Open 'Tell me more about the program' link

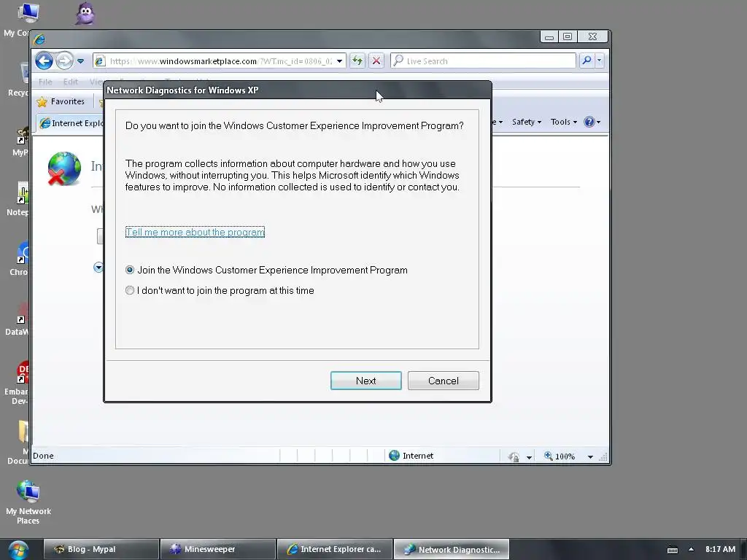coord(195,232)
